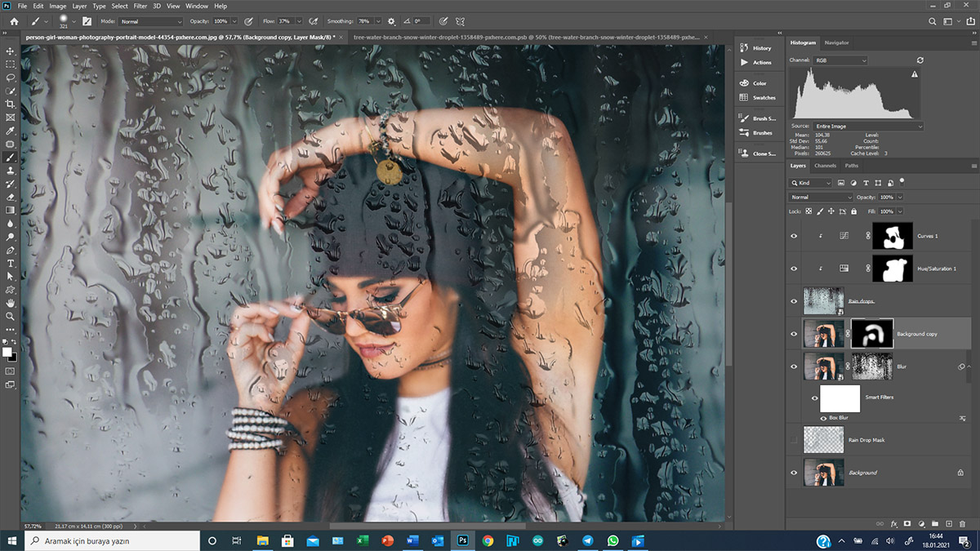The height and width of the screenshot is (551, 980).
Task: Open the layer blend mode dropdown
Action: click(821, 198)
